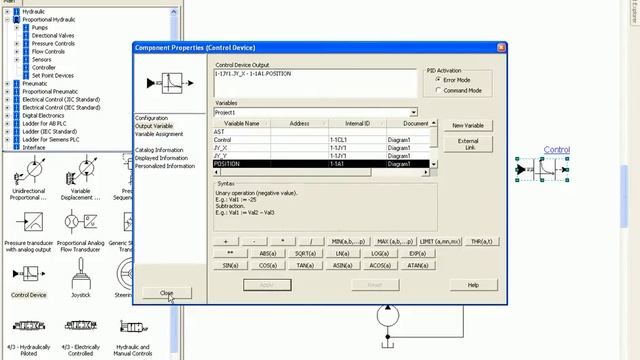Close the Component Properties dialog with X

click(501, 48)
